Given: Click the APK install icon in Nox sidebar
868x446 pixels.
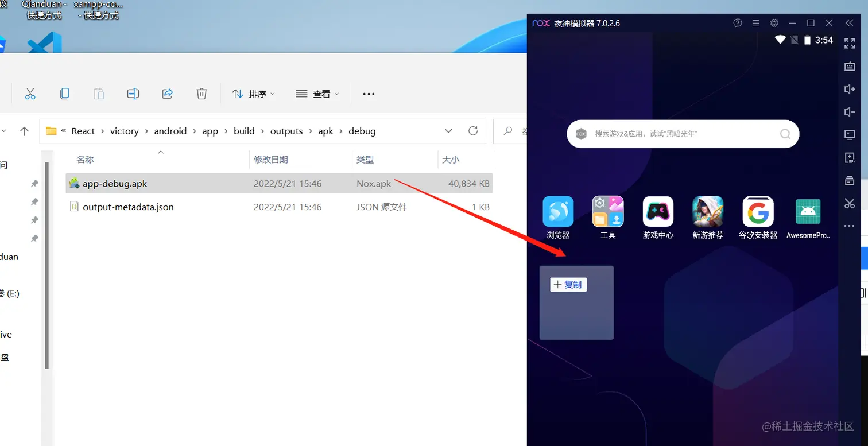Looking at the screenshot, I should tap(850, 157).
